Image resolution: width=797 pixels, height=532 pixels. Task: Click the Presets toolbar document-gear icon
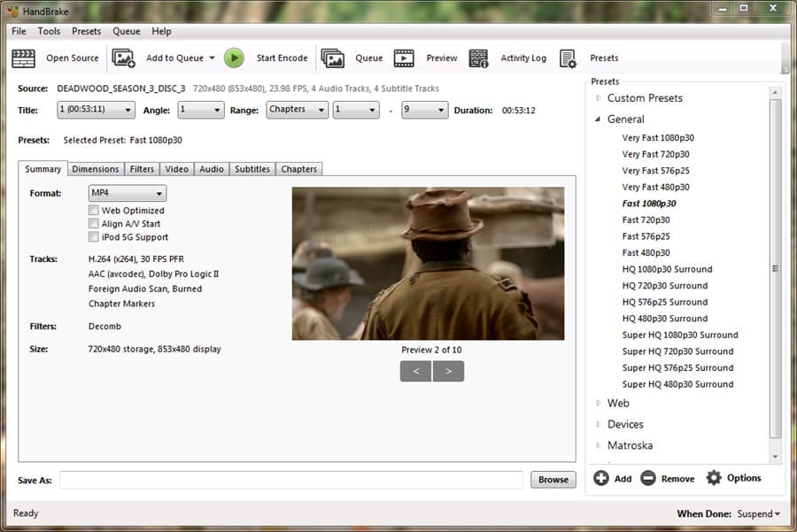568,58
